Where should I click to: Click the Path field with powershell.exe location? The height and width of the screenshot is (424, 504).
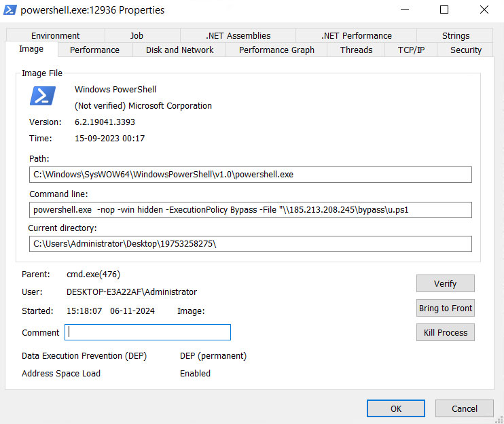tap(251, 175)
